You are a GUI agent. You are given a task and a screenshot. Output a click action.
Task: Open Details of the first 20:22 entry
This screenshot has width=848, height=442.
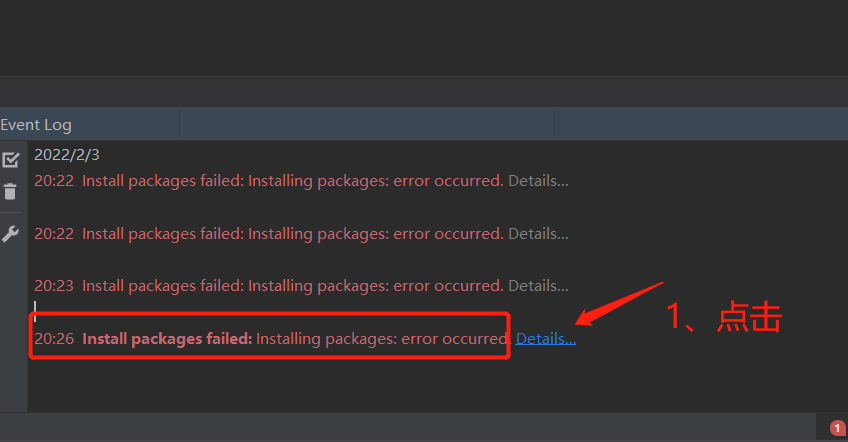538,181
